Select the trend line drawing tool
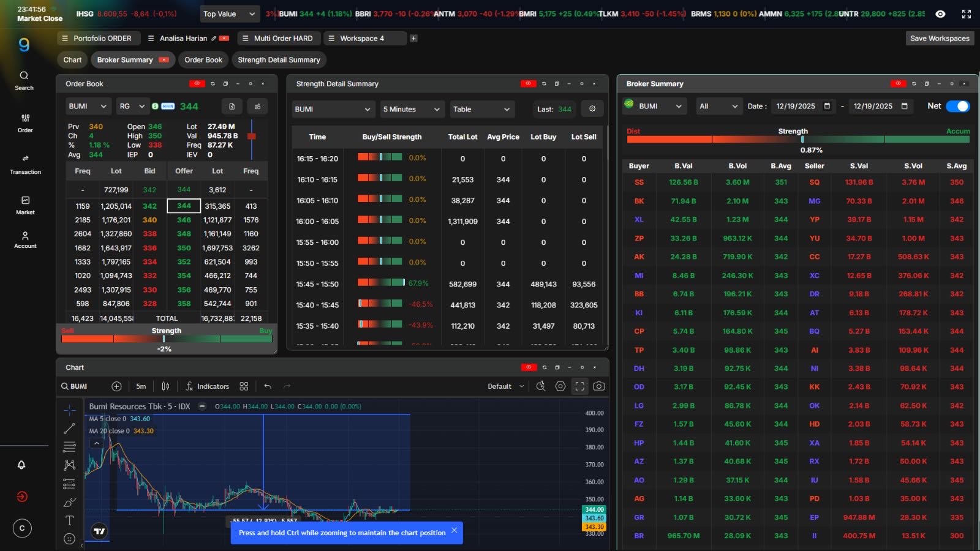The width and height of the screenshot is (980, 551). coord(69,429)
